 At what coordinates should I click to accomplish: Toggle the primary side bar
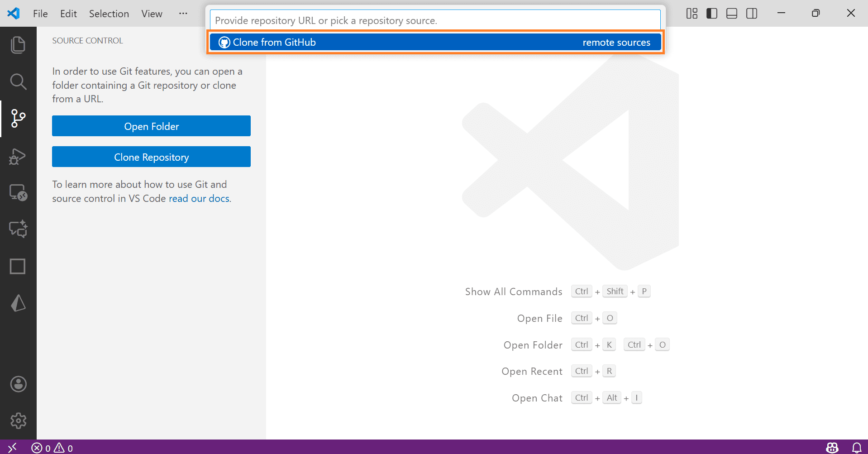click(711, 14)
